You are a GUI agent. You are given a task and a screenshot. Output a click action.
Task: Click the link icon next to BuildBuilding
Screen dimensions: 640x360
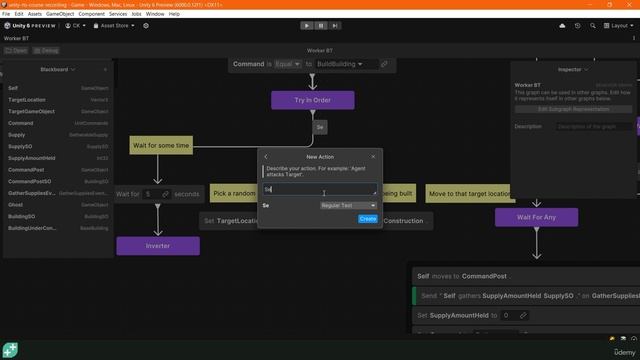pyautogui.click(x=384, y=64)
